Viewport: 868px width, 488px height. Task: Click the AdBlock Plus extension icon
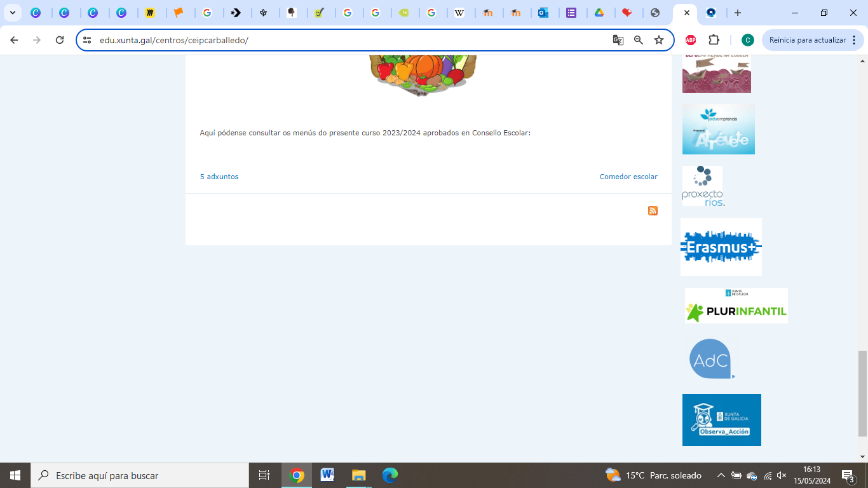(691, 40)
